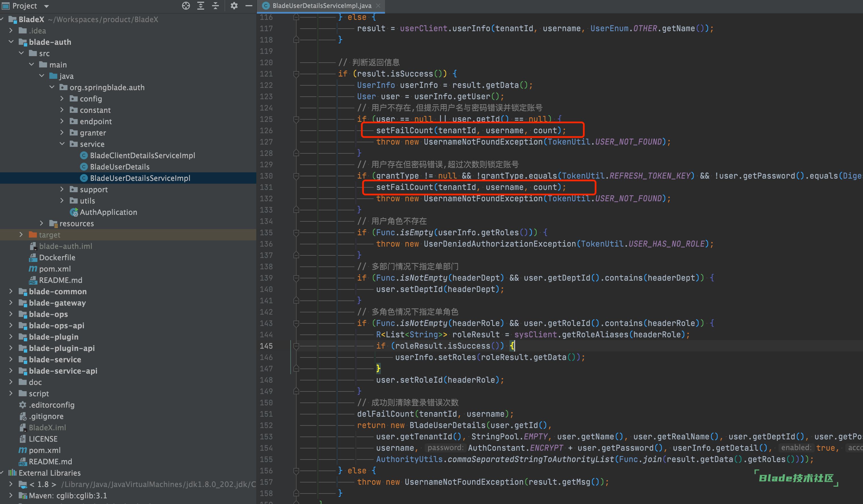Click blade-auth README.md markdown icon

tap(33, 280)
